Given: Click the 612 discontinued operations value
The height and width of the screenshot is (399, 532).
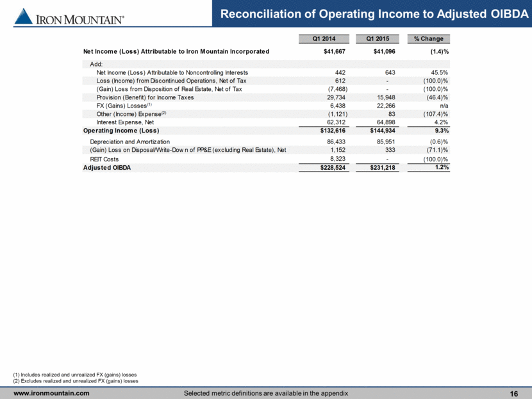Looking at the screenshot, I should click(340, 81).
